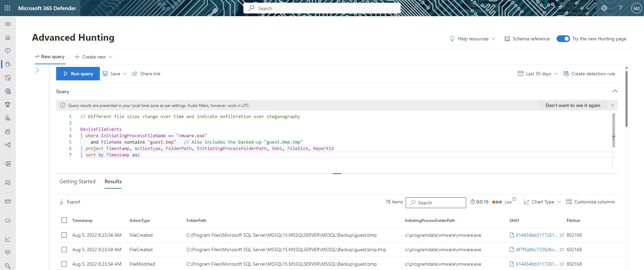Click the mail icon in sidebar
644x270 pixels.
(x=8, y=201)
